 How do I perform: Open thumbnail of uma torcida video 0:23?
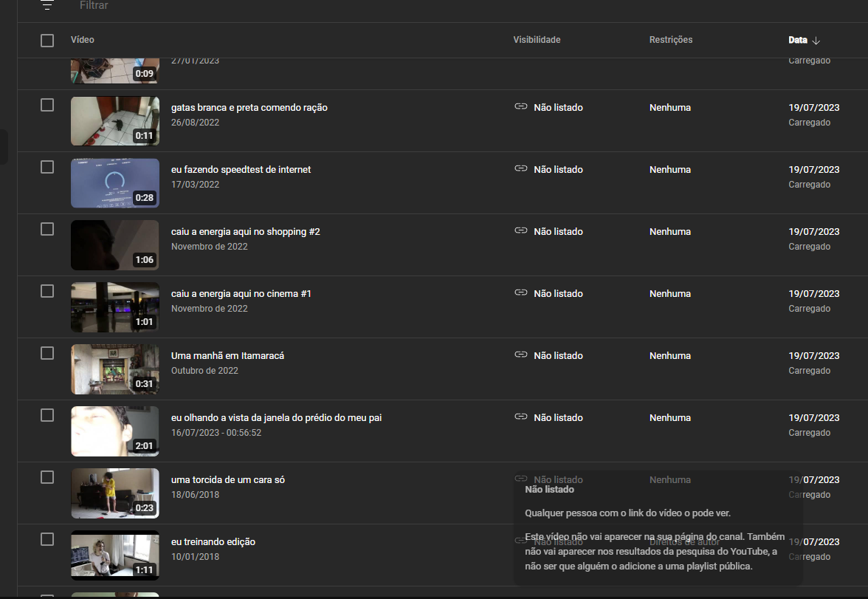coord(115,493)
